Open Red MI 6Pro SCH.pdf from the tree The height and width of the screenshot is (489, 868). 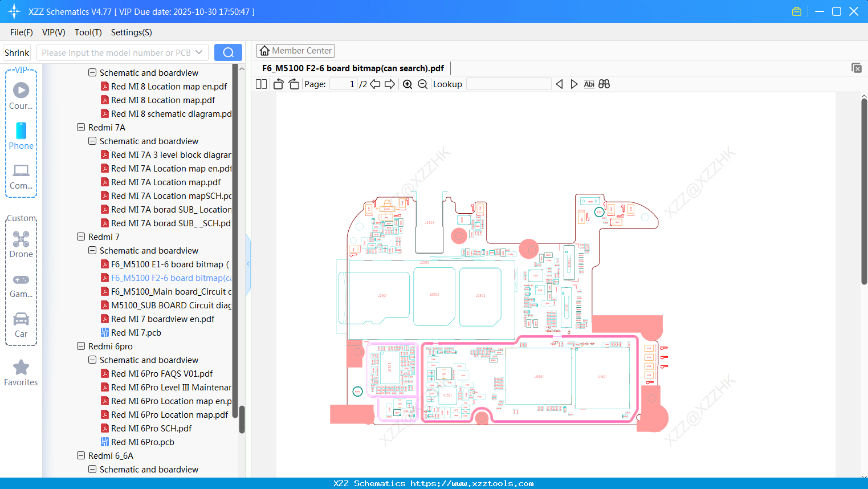point(152,428)
